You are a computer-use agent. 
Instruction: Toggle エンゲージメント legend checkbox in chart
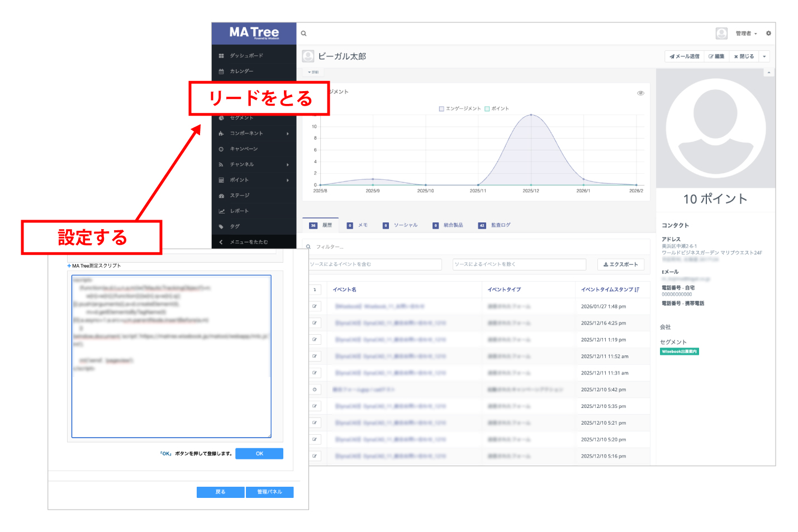click(441, 109)
